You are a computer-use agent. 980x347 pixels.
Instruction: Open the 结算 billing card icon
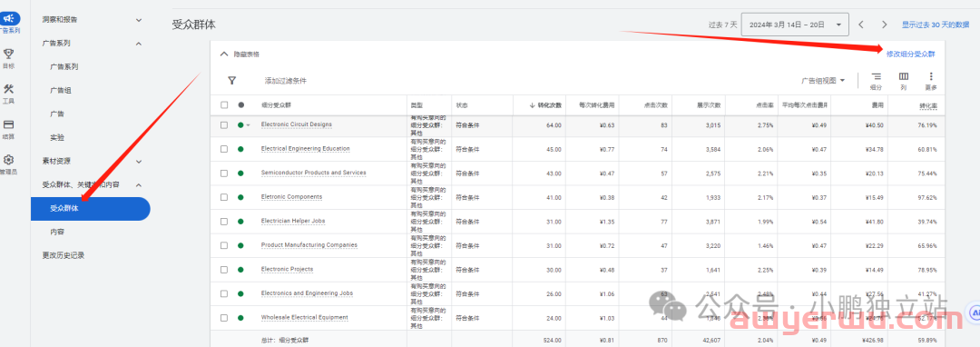[9, 124]
